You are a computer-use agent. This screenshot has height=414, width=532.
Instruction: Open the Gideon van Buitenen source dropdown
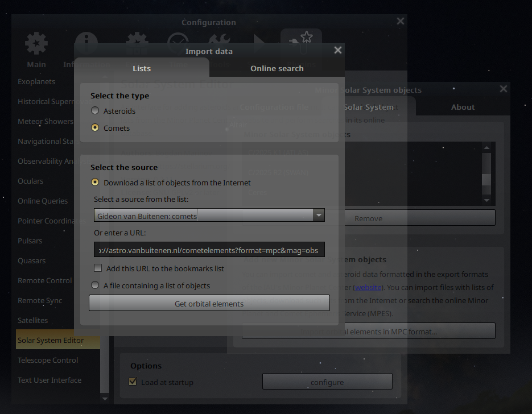tap(209, 216)
